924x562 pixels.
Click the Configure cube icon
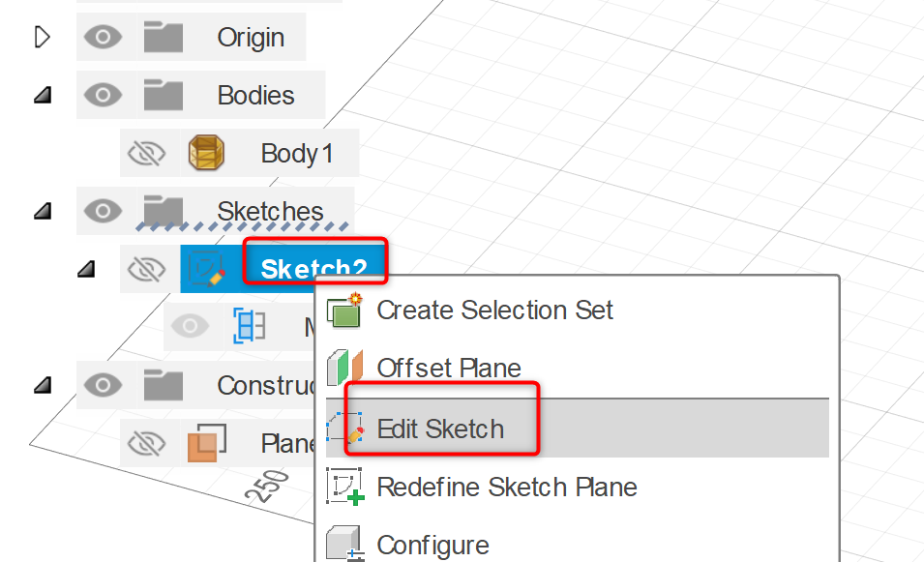343,542
